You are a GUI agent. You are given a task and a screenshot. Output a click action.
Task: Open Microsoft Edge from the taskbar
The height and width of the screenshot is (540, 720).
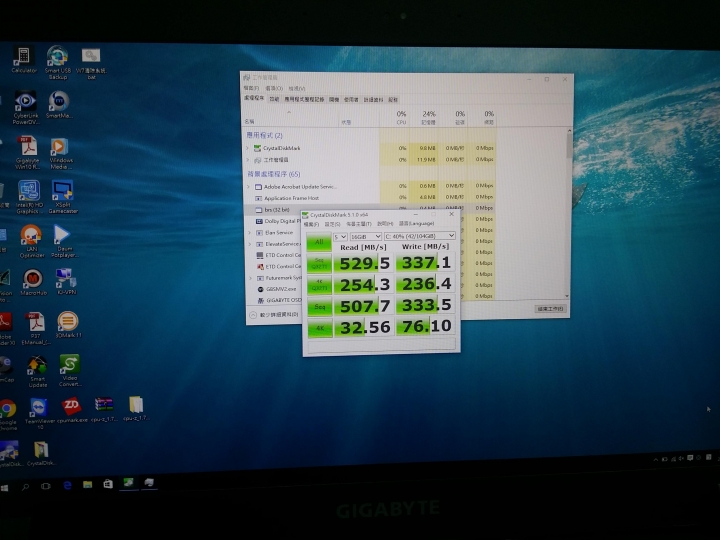click(x=68, y=485)
